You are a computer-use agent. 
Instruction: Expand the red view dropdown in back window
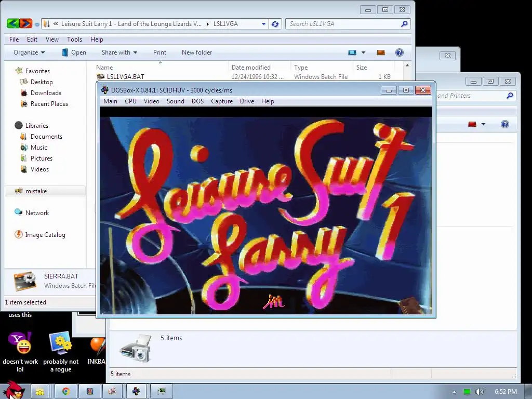click(x=484, y=124)
